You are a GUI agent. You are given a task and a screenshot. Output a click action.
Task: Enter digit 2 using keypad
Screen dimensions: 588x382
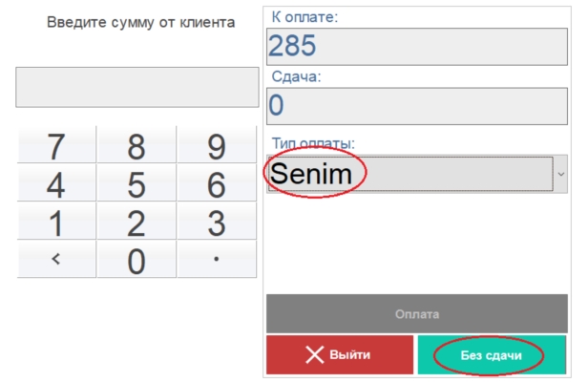(136, 222)
